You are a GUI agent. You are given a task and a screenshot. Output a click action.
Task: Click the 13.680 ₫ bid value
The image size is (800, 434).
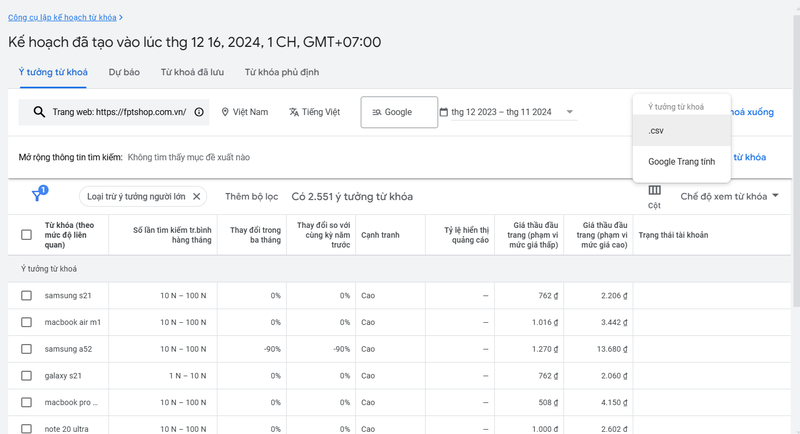coord(612,349)
